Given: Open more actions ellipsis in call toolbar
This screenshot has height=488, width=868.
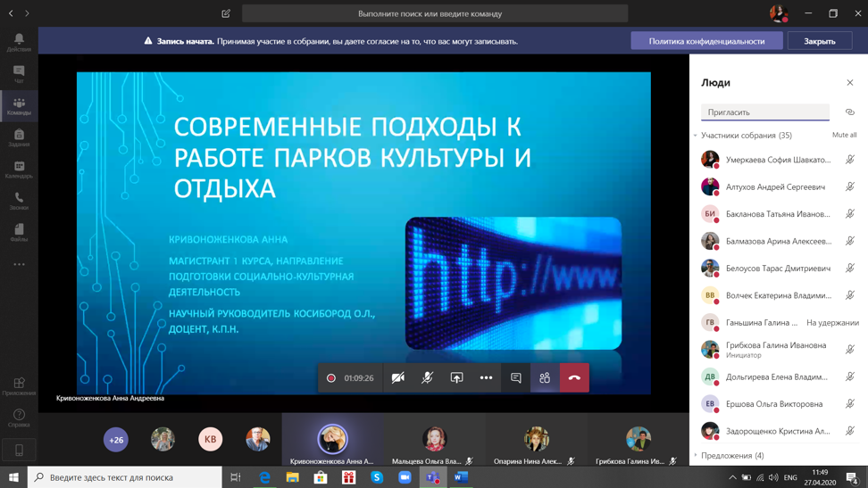Looking at the screenshot, I should (x=486, y=378).
